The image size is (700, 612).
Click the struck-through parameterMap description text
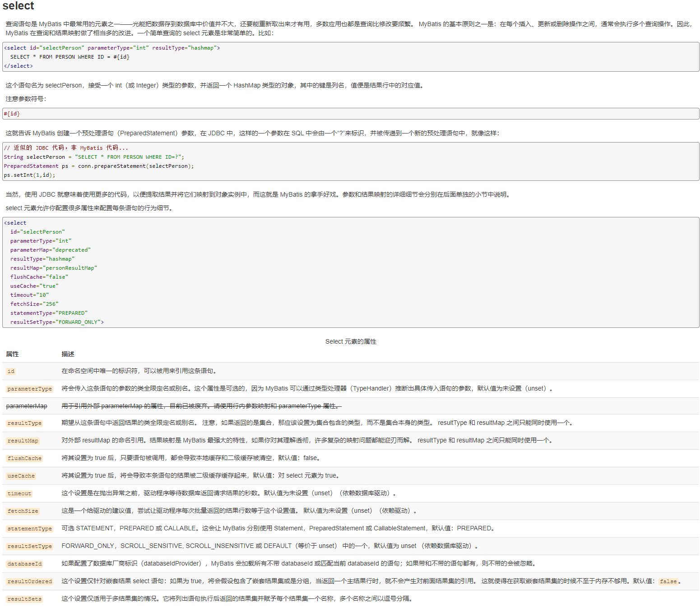pyautogui.click(x=201, y=406)
